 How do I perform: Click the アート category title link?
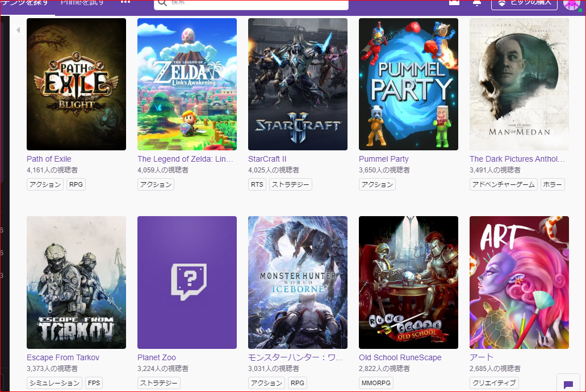(482, 357)
